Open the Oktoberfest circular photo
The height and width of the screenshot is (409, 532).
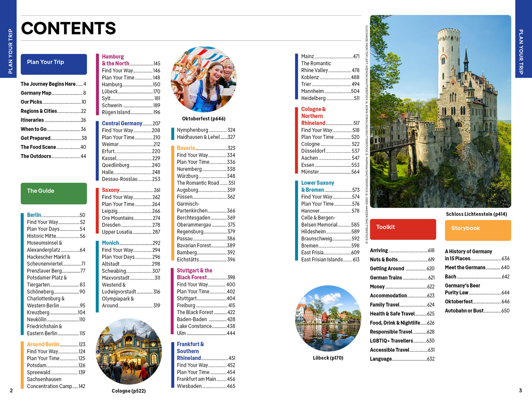pyautogui.click(x=205, y=79)
